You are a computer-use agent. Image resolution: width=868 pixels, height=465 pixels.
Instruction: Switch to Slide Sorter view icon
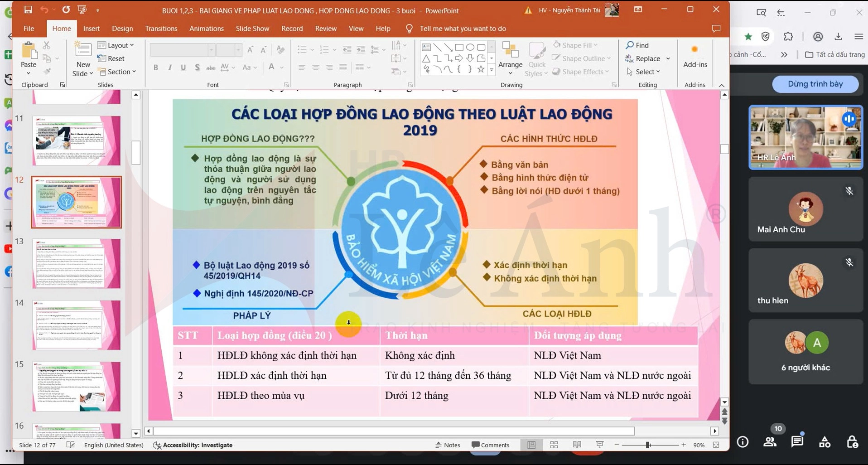point(554,445)
